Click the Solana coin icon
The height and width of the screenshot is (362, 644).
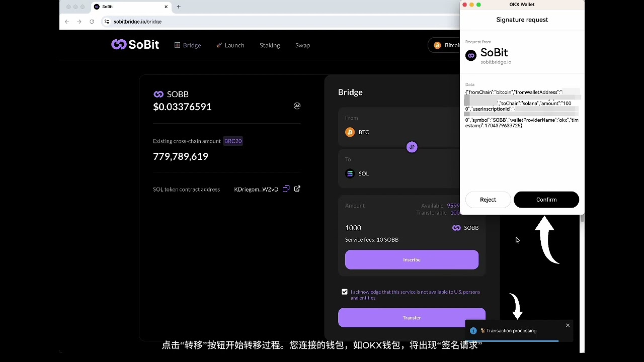[x=350, y=173]
